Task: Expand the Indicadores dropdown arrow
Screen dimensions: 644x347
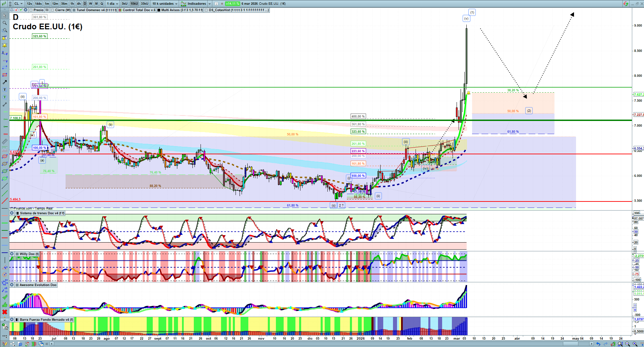Action: (210, 4)
